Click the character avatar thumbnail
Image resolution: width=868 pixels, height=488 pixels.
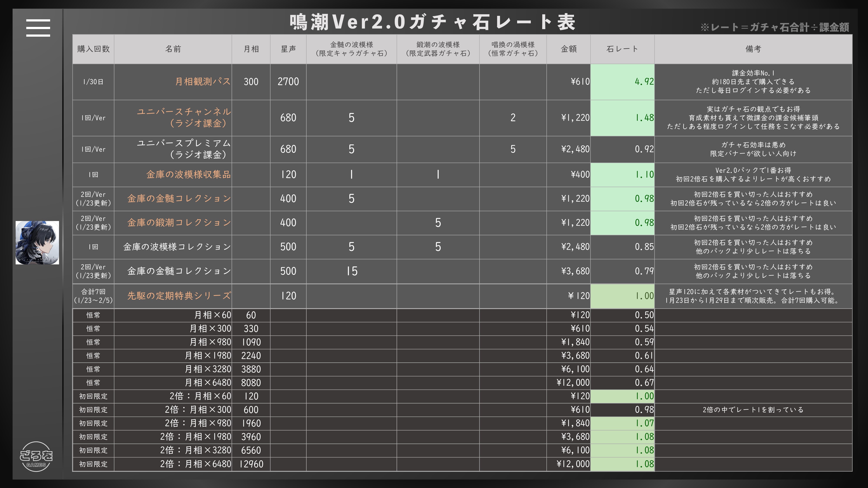pyautogui.click(x=37, y=242)
